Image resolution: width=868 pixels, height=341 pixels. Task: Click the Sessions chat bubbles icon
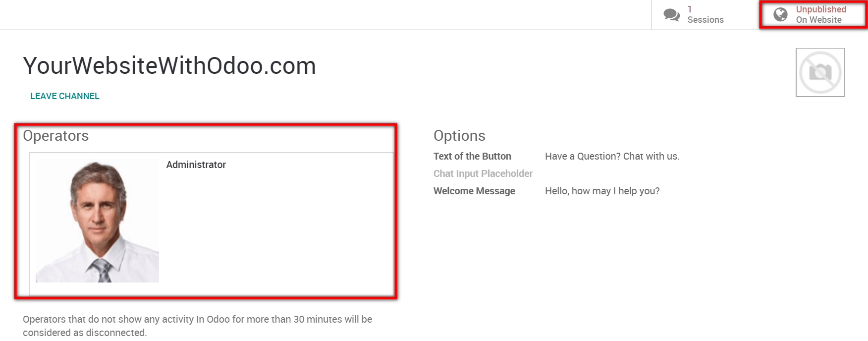(x=671, y=15)
